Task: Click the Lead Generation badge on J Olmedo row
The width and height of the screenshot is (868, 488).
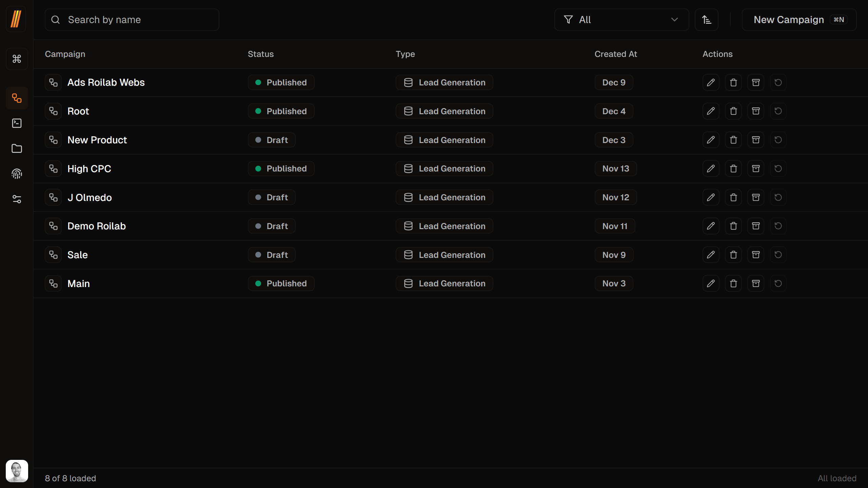Action: 444,197
